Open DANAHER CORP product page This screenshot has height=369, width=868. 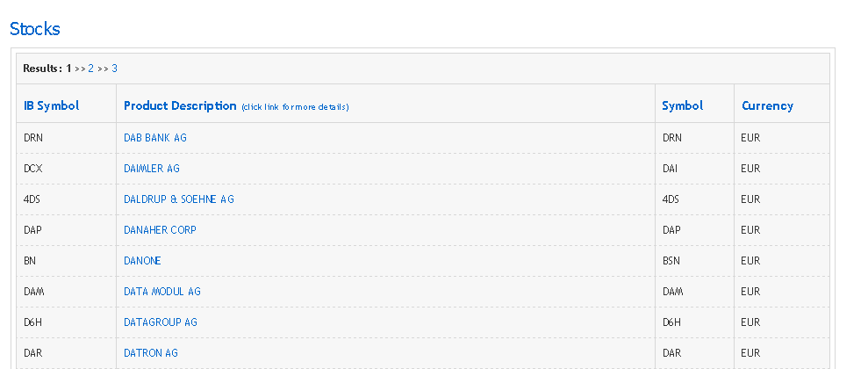pos(160,230)
